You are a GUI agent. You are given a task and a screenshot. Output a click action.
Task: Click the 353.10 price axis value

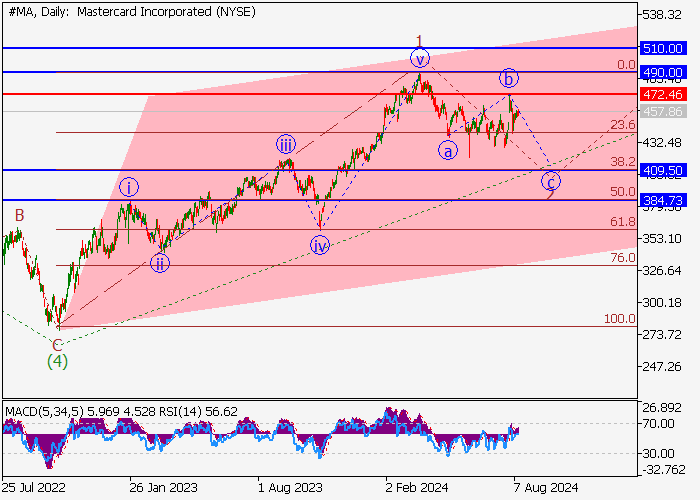(x=662, y=238)
